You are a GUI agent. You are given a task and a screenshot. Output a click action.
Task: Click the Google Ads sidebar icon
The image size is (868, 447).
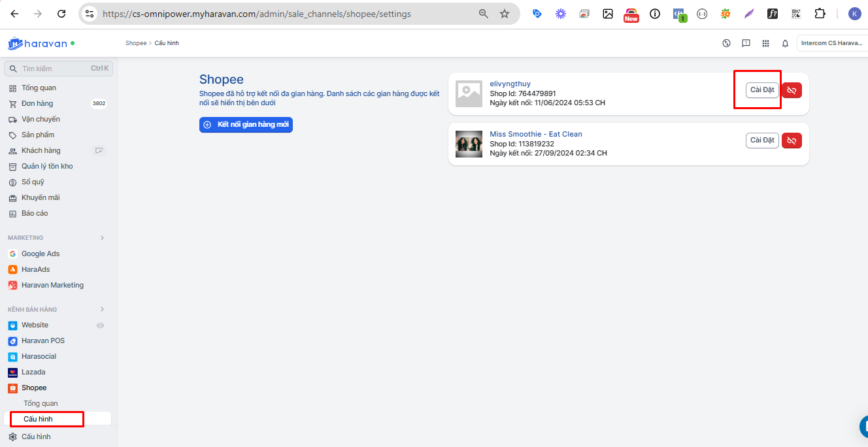point(12,254)
